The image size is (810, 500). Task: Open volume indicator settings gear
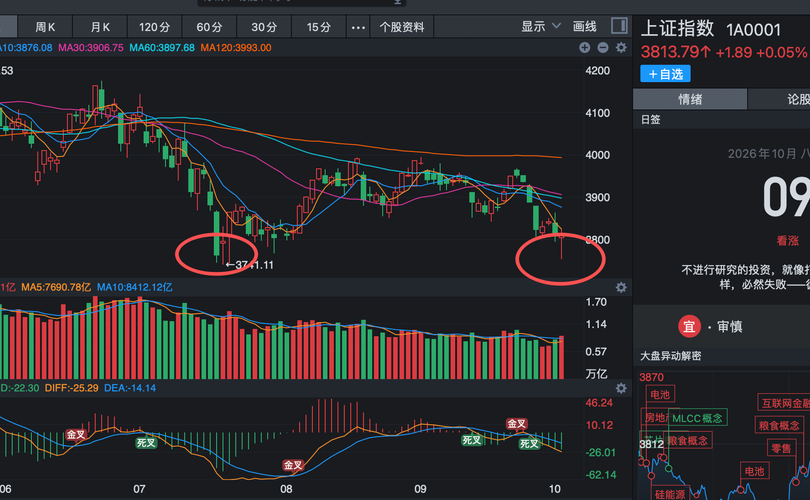pyautogui.click(x=621, y=287)
